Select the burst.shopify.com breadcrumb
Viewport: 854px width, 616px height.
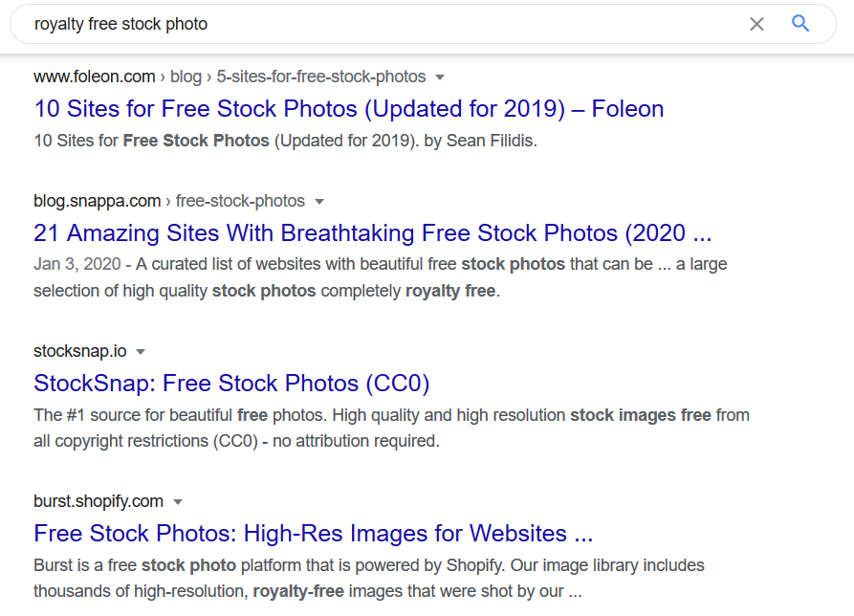point(97,501)
